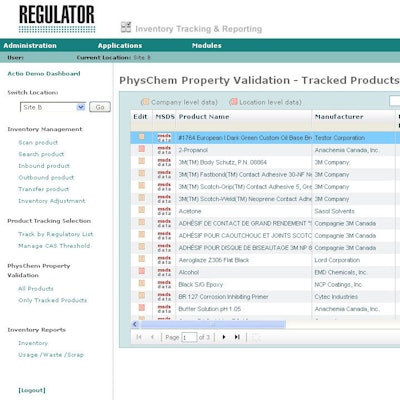Viewport: 400px width, 400px height.
Task: Select 3M Scotch-Weld Neoprene Contact Adhesive row
Action: (265, 199)
